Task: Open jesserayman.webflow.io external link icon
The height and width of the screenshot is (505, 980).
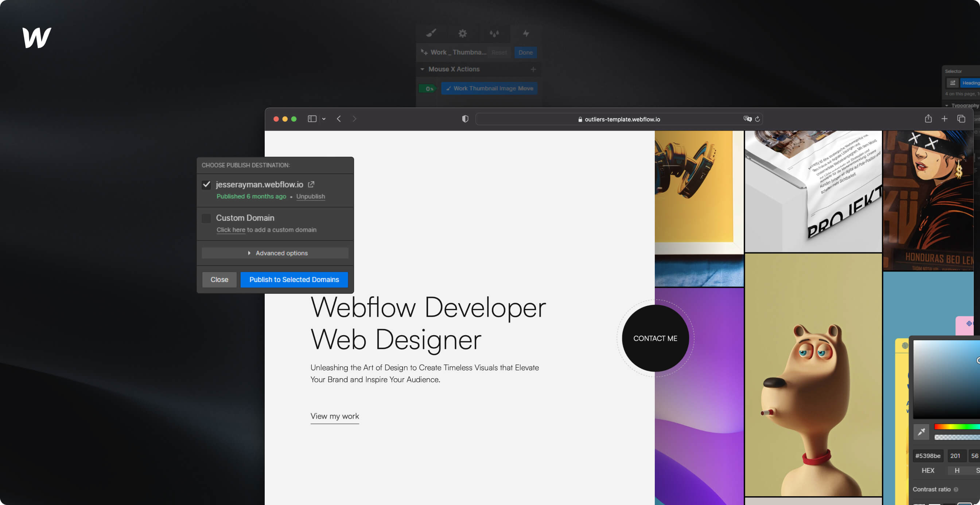Action: pyautogui.click(x=311, y=184)
